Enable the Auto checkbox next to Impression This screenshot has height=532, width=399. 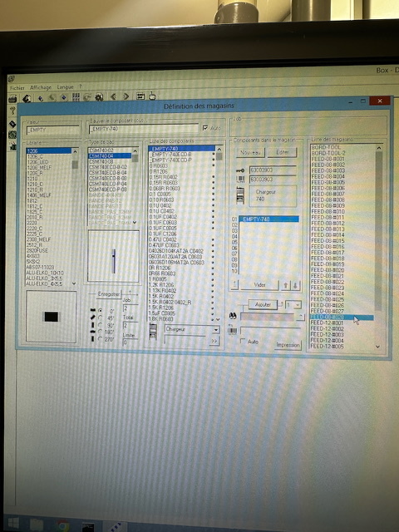(x=243, y=341)
